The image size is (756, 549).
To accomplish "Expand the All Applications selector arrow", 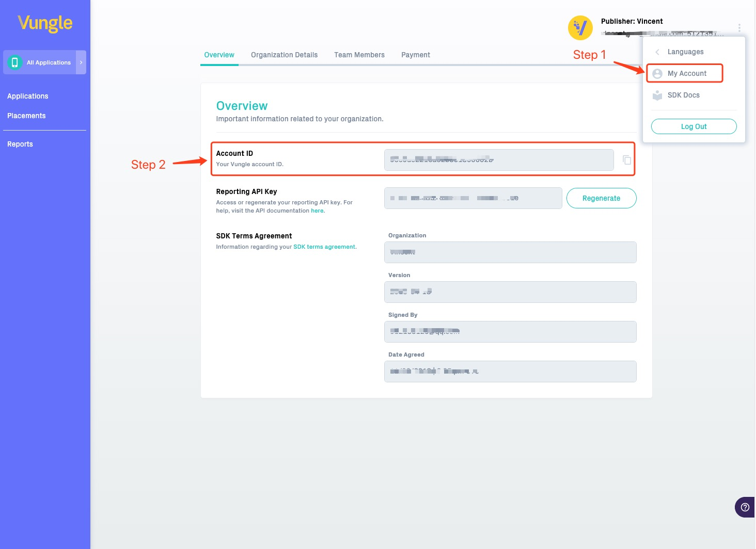I will tap(81, 62).
